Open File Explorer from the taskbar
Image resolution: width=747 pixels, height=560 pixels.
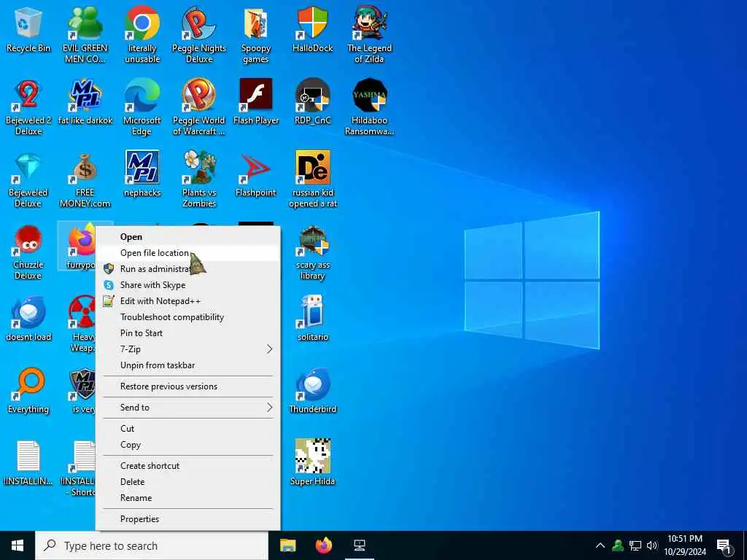[x=287, y=545]
